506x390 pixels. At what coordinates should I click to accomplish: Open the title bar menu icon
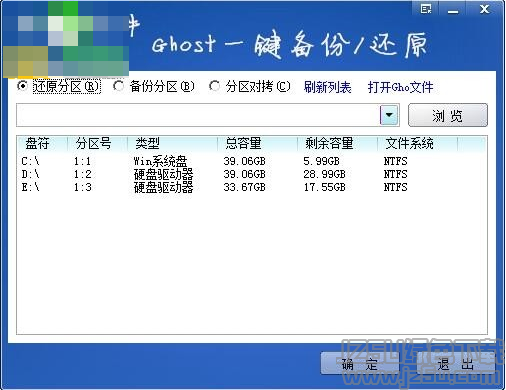pyautogui.click(x=426, y=9)
